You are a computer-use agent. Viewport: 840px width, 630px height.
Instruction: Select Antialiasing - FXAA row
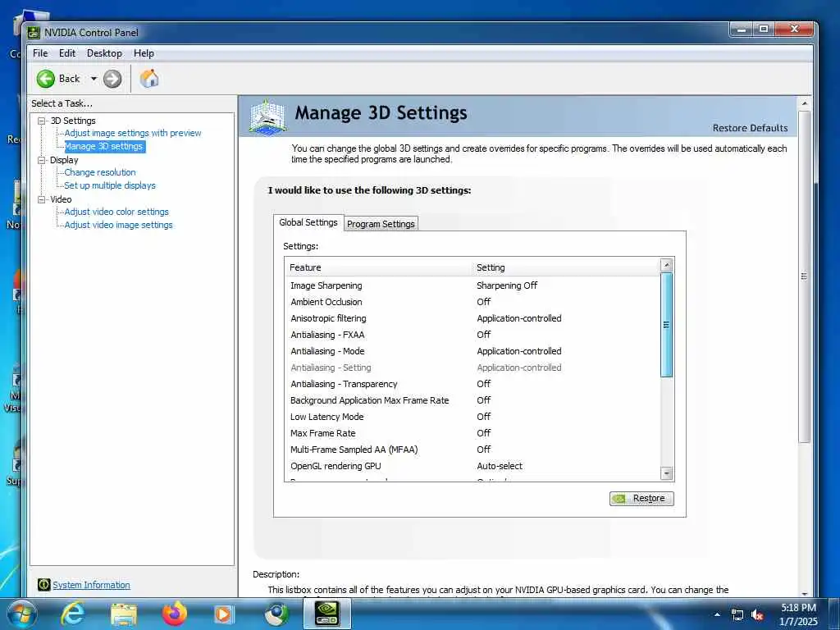pyautogui.click(x=472, y=335)
